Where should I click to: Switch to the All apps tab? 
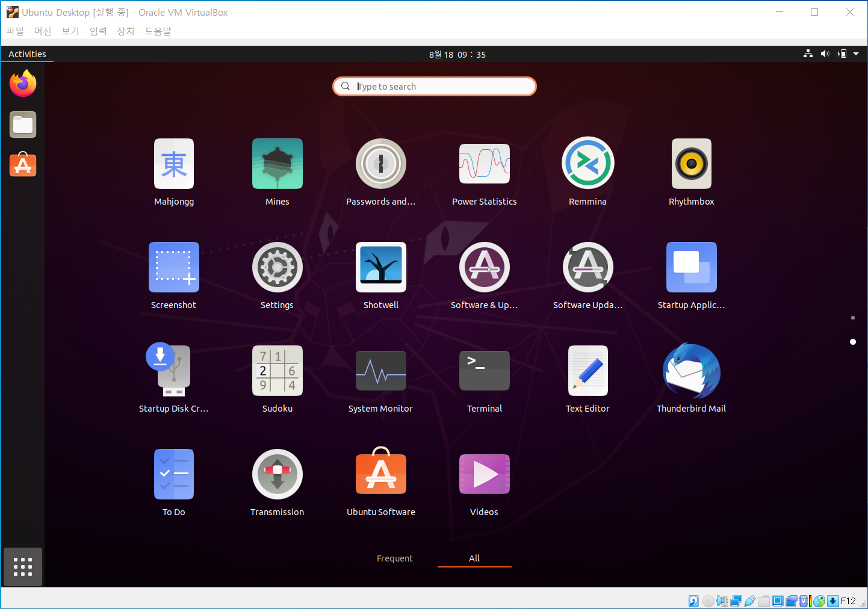coord(474,558)
